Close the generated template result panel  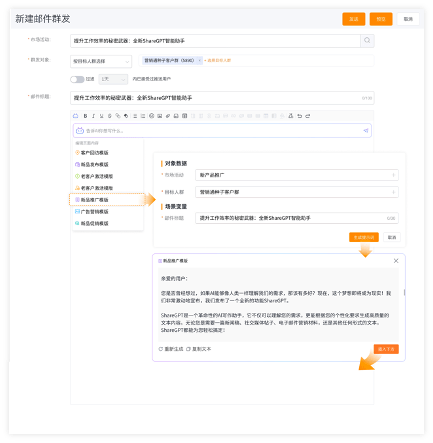click(396, 261)
